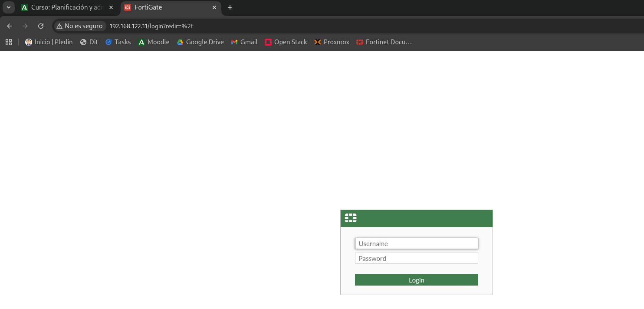The height and width of the screenshot is (309, 644).
Task: Go forward to the next page
Action: click(25, 26)
